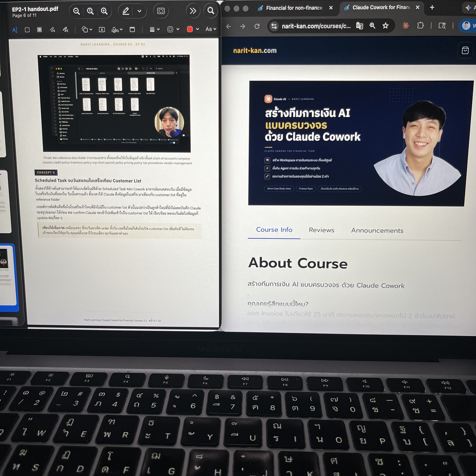The height and width of the screenshot is (476, 476).
Task: Reload the narit-kan.com page
Action: click(257, 26)
